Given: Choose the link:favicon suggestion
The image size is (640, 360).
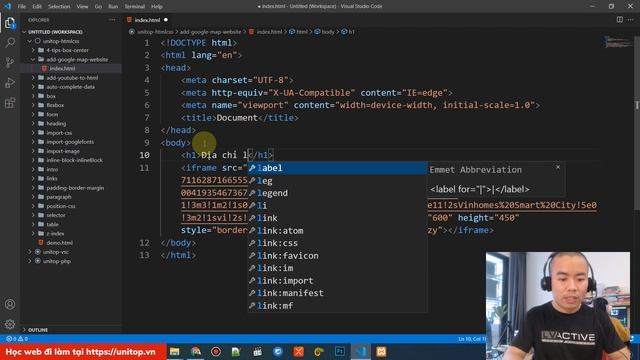Looking at the screenshot, I should pyautogui.click(x=337, y=256).
